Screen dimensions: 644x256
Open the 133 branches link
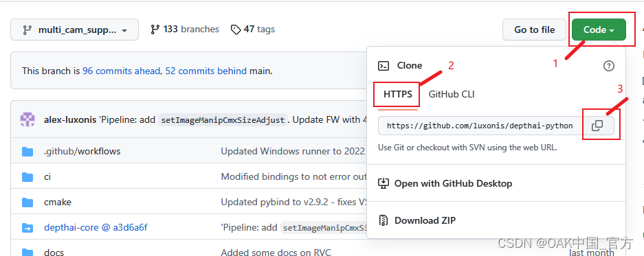click(185, 30)
